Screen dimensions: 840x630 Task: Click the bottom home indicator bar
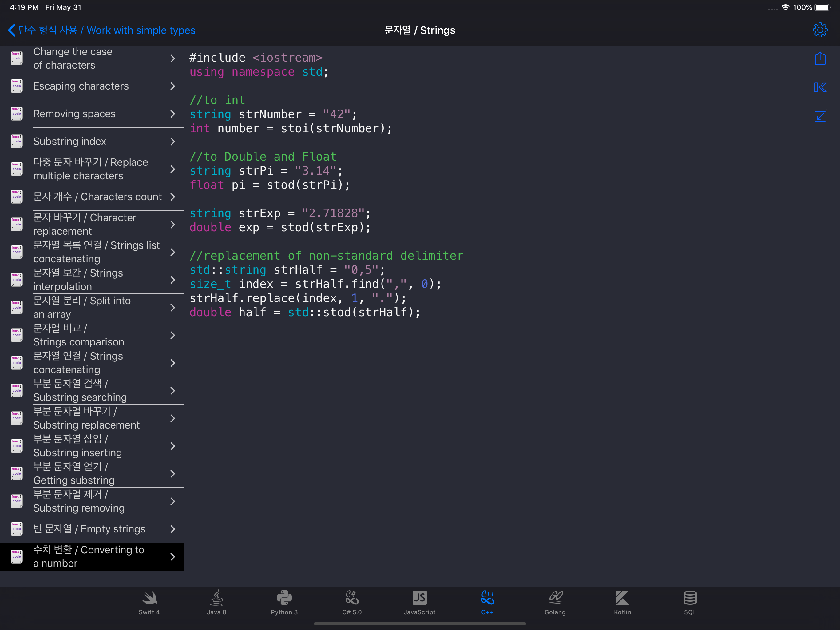tap(420, 624)
